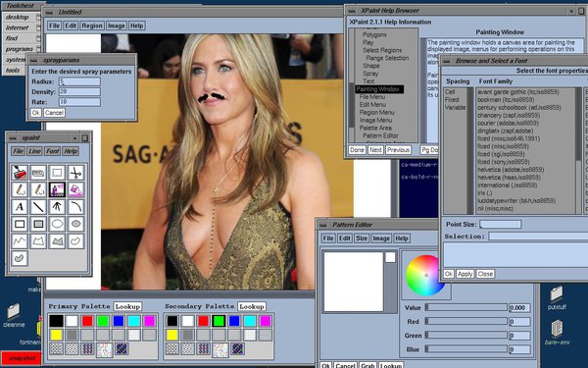The image size is (588, 368).
Task: Select the Filled Box tool
Action: [38, 224]
